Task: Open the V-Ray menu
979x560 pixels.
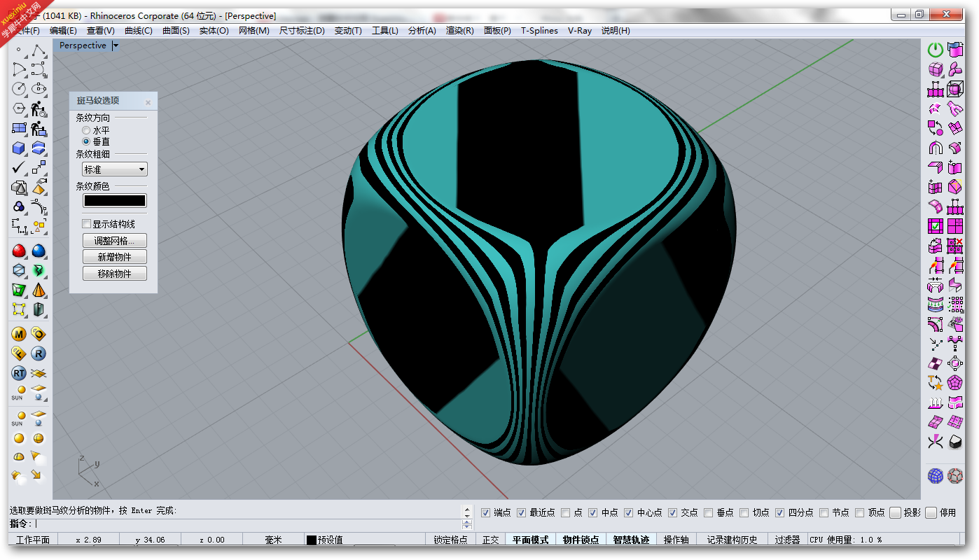Action: [x=580, y=31]
